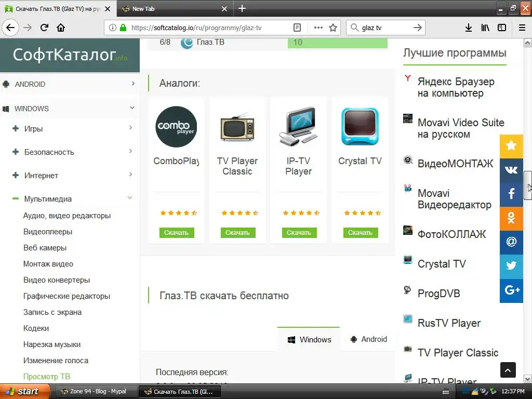Switch to the Android download tab
The width and height of the screenshot is (532, 399).
pyautogui.click(x=368, y=339)
